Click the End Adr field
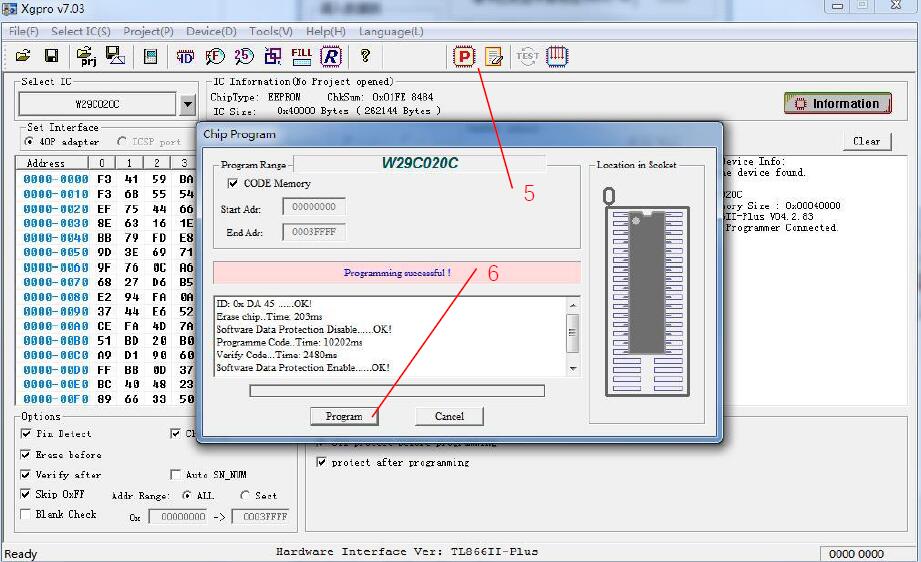921x562 pixels. click(x=314, y=232)
